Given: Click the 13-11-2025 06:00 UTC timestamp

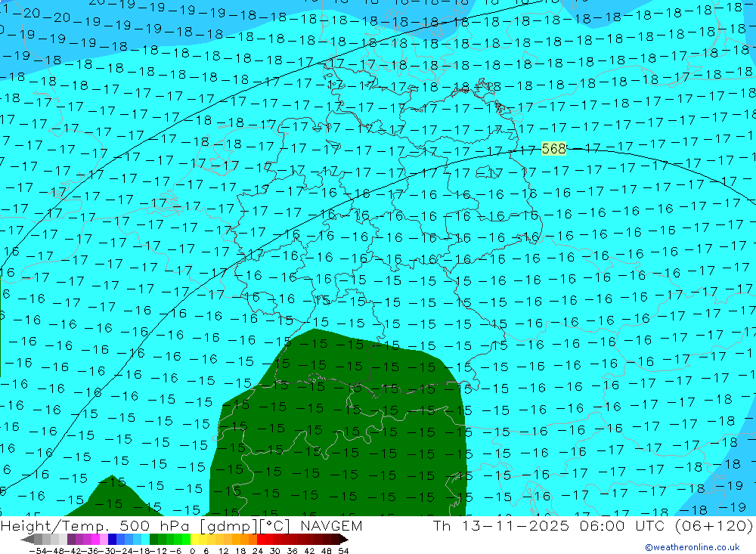Looking at the screenshot, I should coord(563,526).
